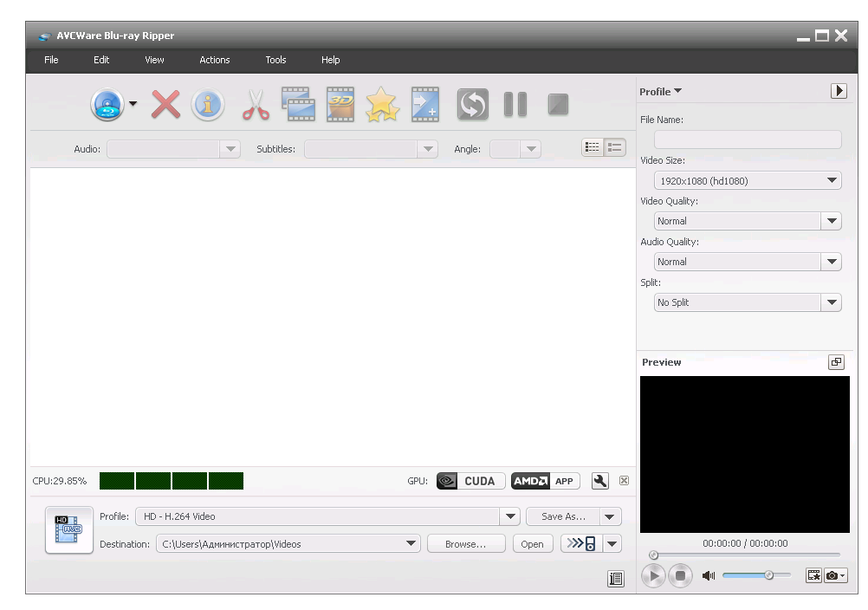Click the Open destination button
868x610 pixels.
(x=532, y=543)
